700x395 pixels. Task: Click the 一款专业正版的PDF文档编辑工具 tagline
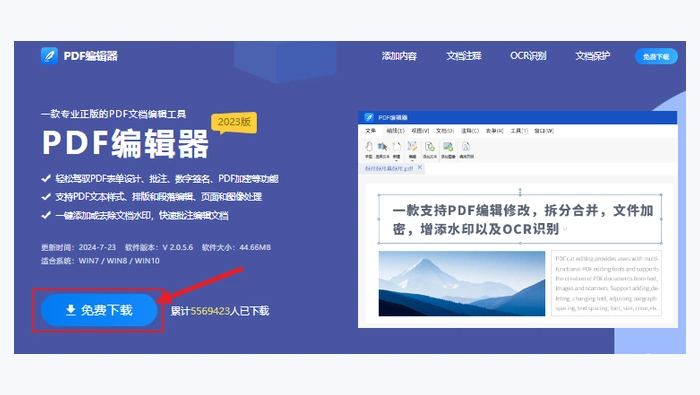tap(113, 114)
